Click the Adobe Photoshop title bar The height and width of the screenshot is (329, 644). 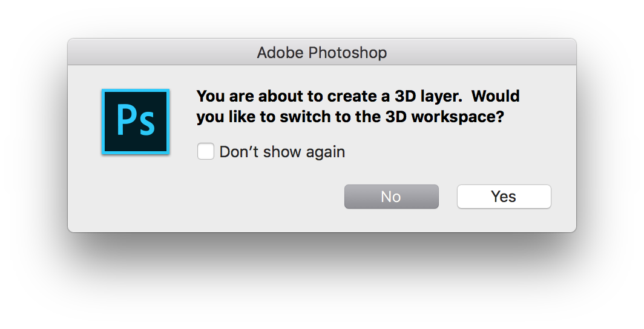tap(322, 52)
